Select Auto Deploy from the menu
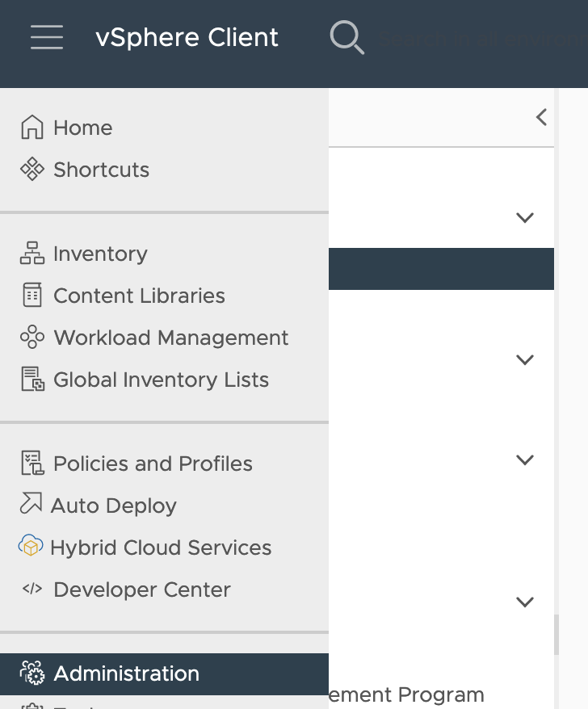Screen dimensions: 588x709 click(114, 506)
